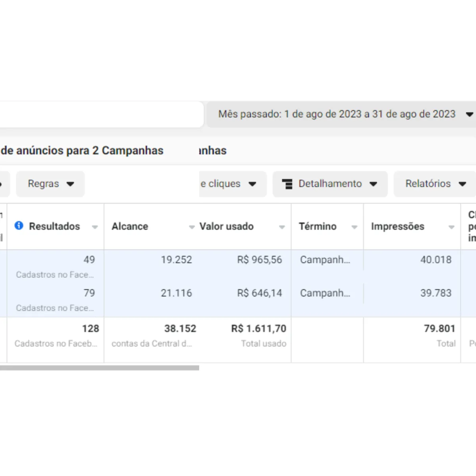Select the 'de anúncios para 2 Campanhas' tab
Screen dimensions: 476x476
82,151
